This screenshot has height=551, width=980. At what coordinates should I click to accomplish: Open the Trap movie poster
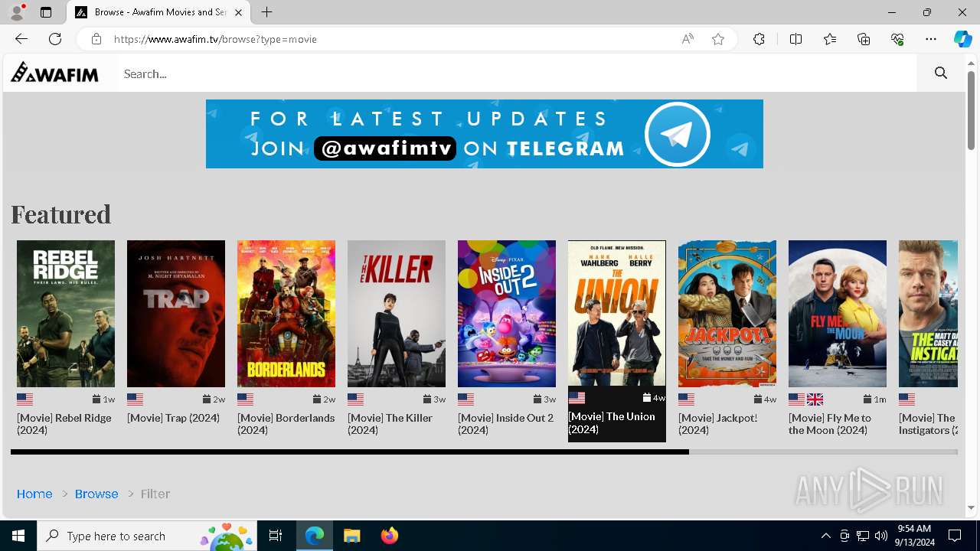[176, 314]
